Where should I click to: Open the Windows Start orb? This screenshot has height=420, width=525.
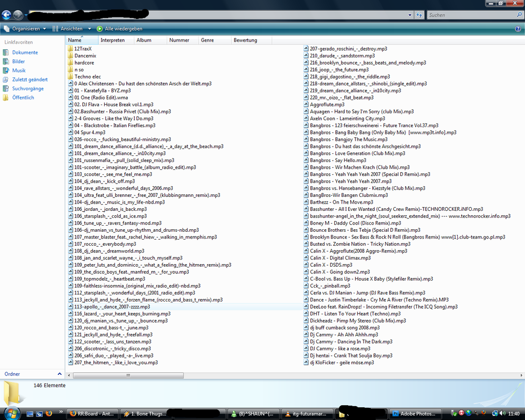(x=11, y=413)
